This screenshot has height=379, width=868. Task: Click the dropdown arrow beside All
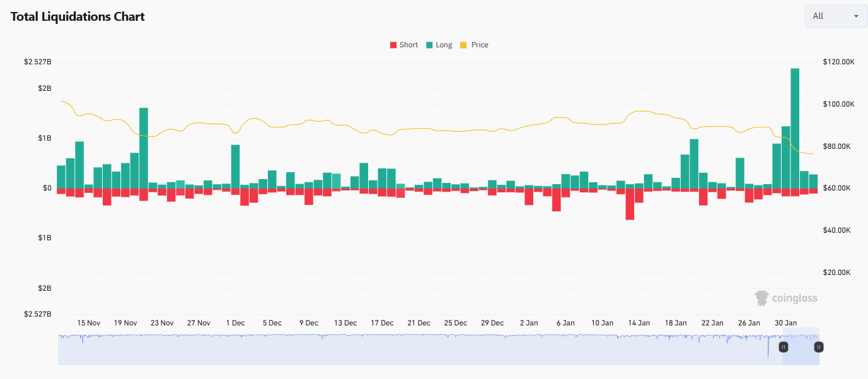856,16
